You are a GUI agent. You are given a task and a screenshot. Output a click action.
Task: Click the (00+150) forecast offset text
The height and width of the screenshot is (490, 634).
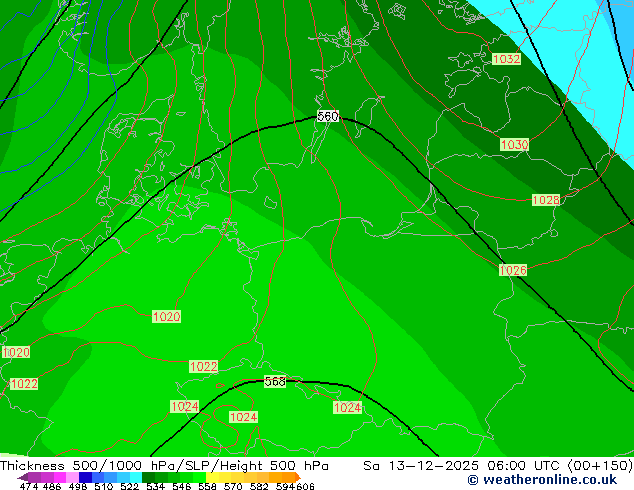(x=600, y=466)
